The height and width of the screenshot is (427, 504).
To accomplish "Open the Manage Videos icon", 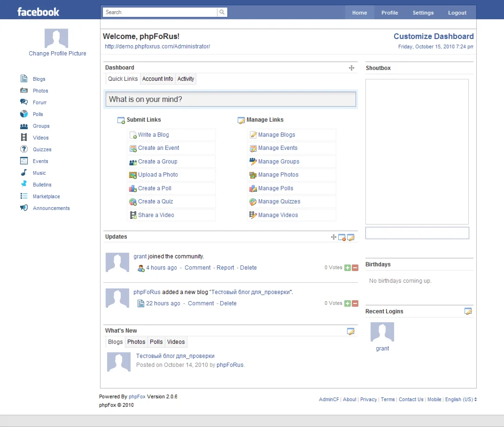I will 253,215.
